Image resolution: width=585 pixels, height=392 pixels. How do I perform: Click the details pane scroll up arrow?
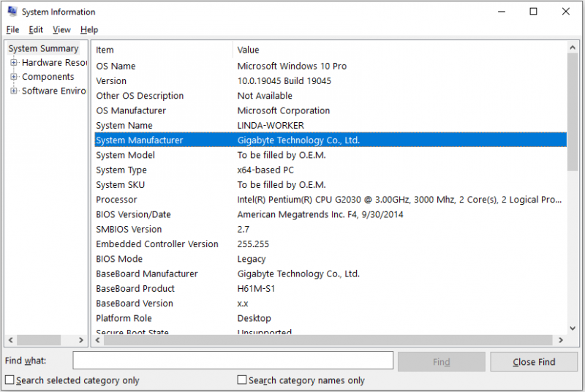click(x=573, y=48)
